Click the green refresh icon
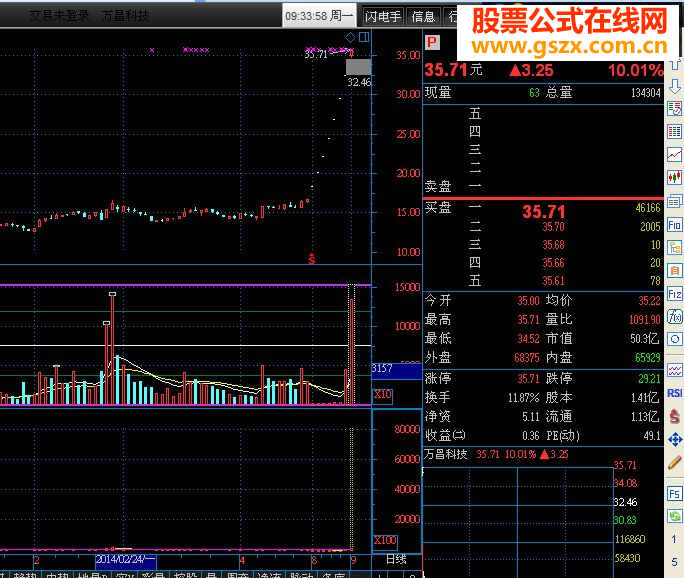The width and height of the screenshot is (684, 578). pos(675,516)
